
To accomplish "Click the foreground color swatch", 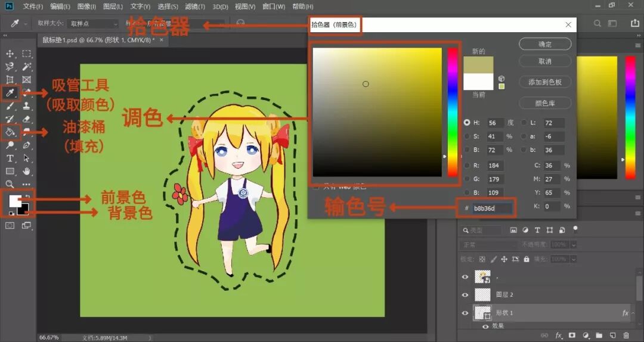I will tap(14, 201).
